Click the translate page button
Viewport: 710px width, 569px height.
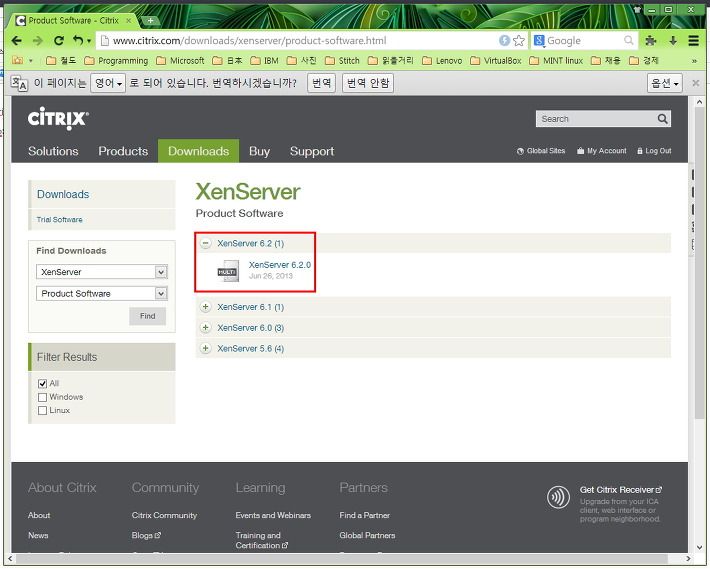pyautogui.click(x=321, y=83)
